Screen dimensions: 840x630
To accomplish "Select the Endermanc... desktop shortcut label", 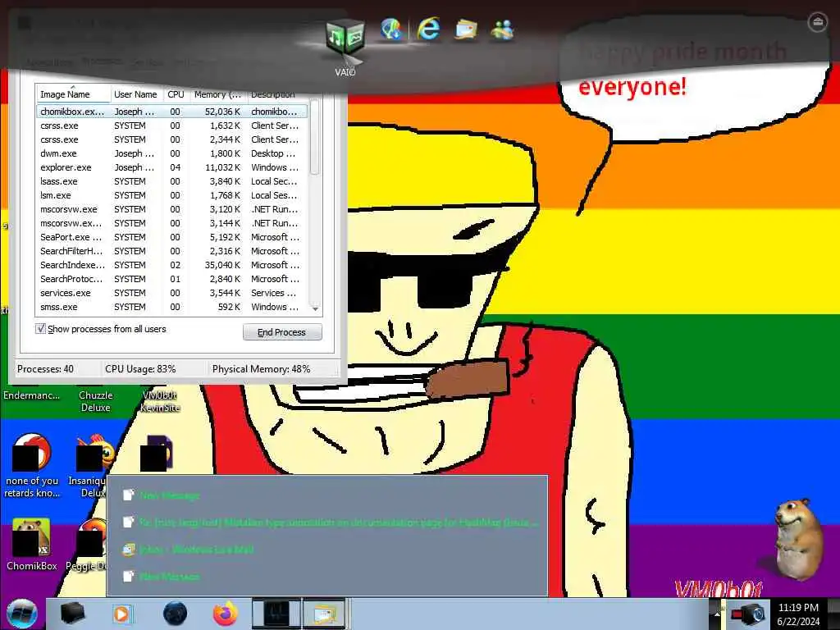I will 32,395.
